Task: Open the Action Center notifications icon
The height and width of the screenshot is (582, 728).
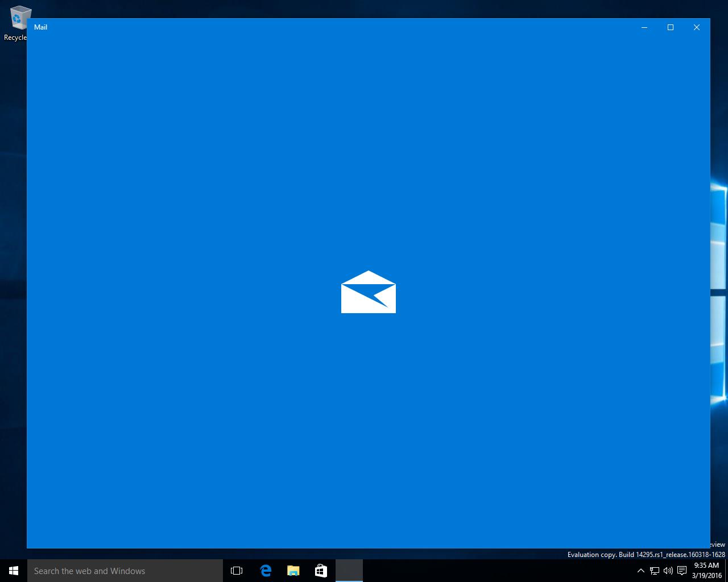Action: click(682, 571)
